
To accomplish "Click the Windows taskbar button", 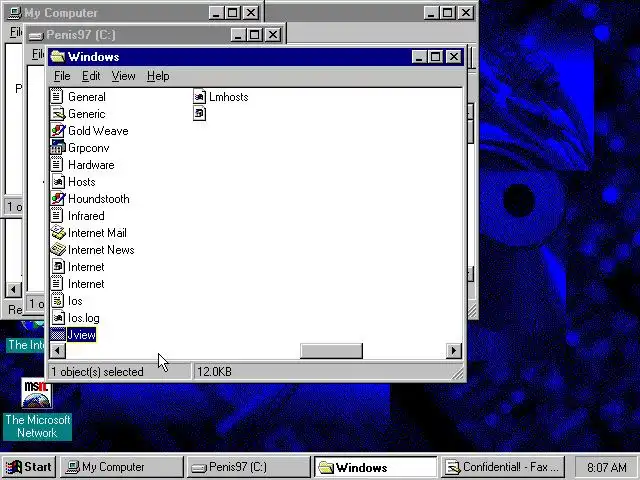I will [x=375, y=467].
